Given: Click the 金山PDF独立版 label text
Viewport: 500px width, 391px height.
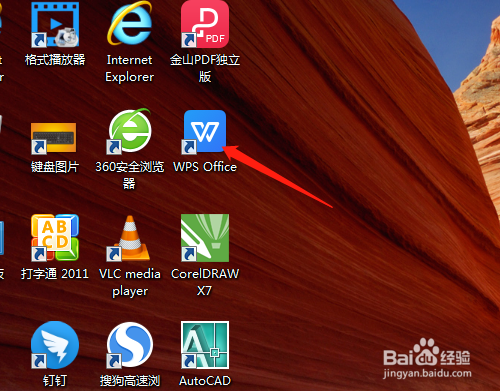Looking at the screenshot, I should (205, 69).
